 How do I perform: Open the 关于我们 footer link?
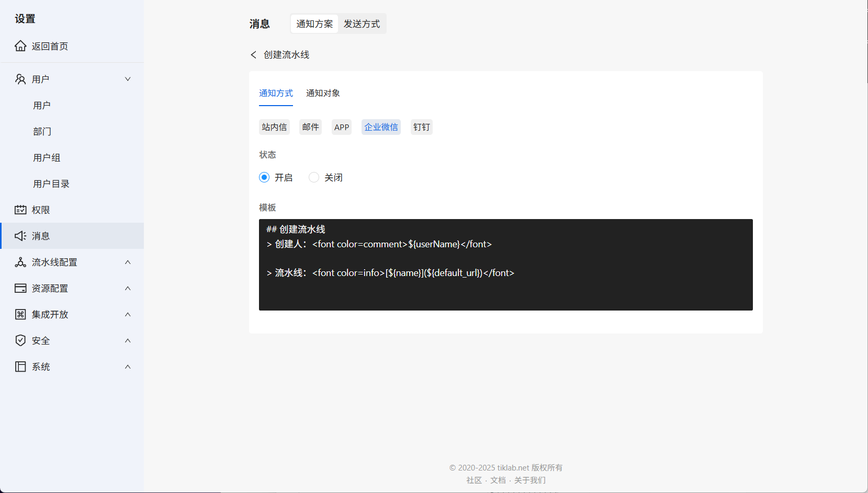click(x=530, y=480)
